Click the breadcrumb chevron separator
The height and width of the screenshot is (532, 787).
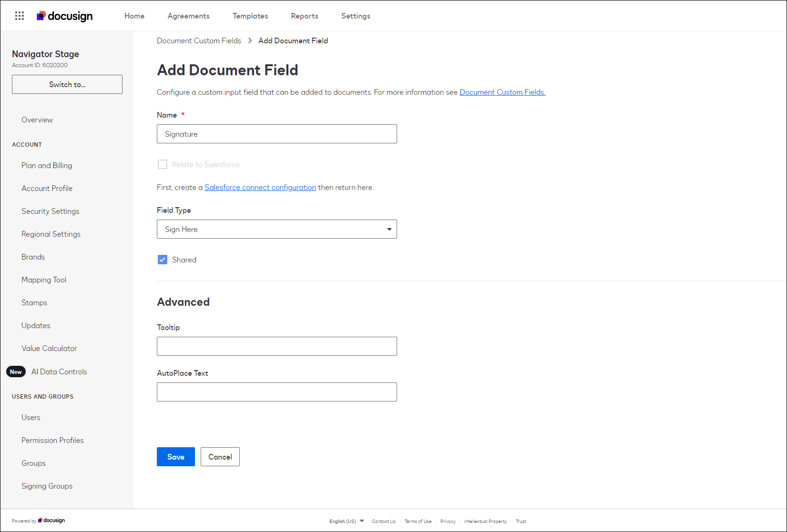[x=250, y=41]
